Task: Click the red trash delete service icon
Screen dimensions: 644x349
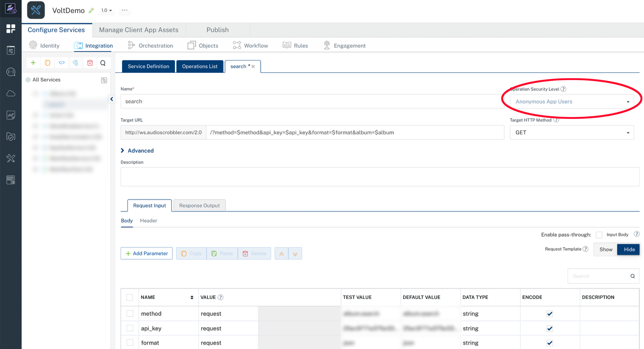Action: [90, 63]
